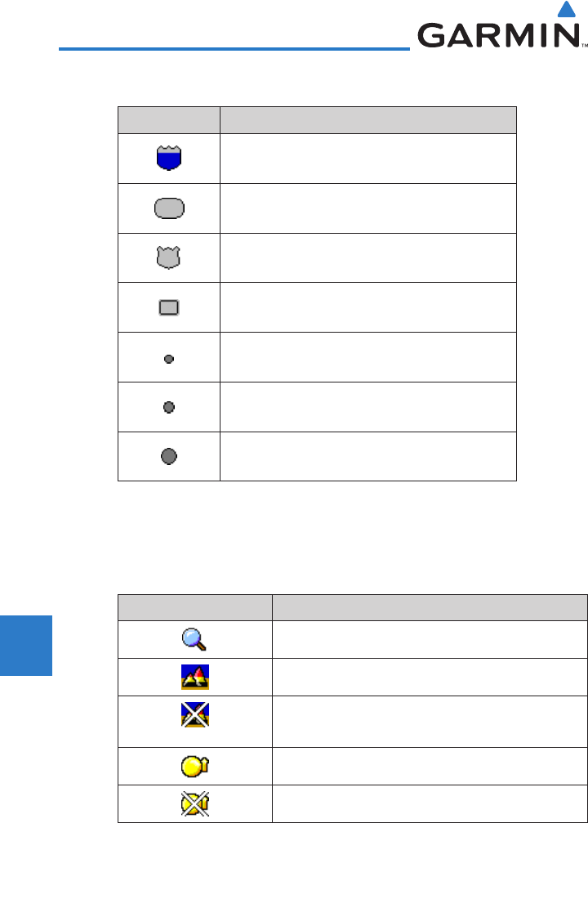Click the smallest gray city dot
Image resolution: width=588 pixels, height=917 pixels.
coord(169,358)
